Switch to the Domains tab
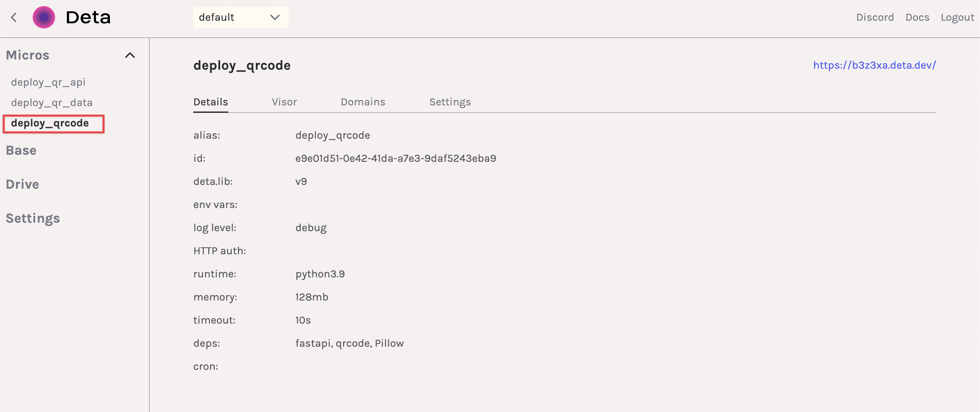Screen dimensions: 980x412 point(363,102)
